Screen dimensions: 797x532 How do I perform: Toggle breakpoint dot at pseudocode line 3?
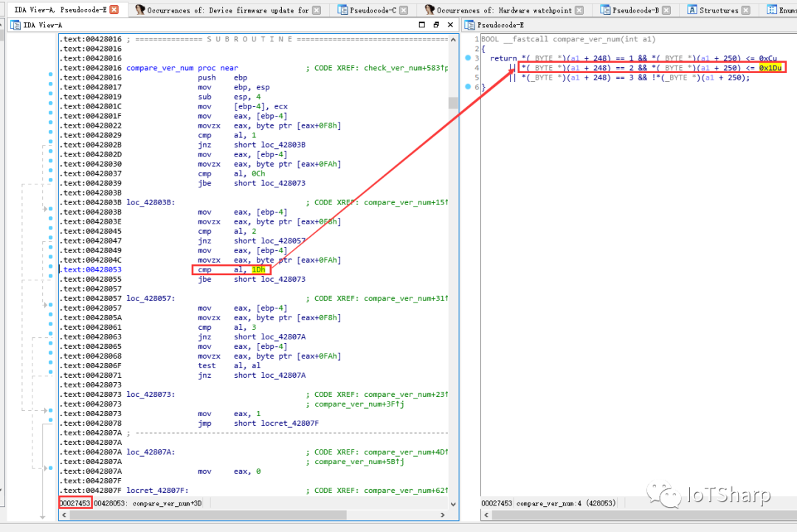469,58
